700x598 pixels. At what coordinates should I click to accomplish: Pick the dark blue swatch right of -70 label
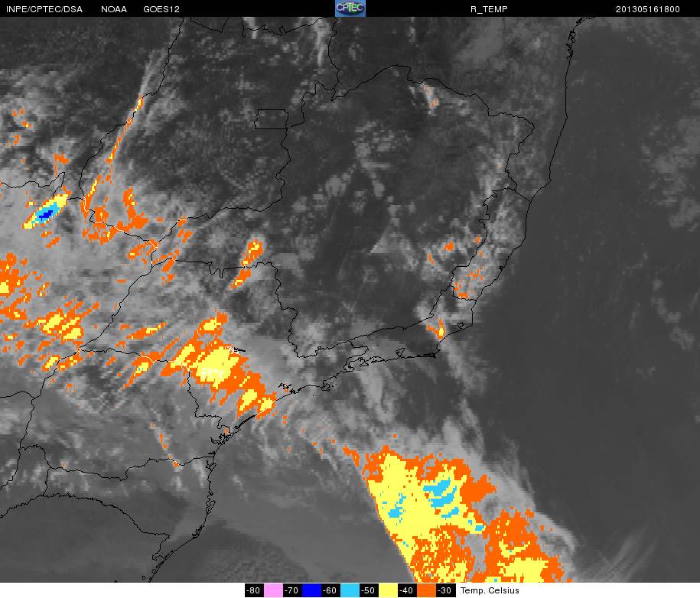[311, 590]
